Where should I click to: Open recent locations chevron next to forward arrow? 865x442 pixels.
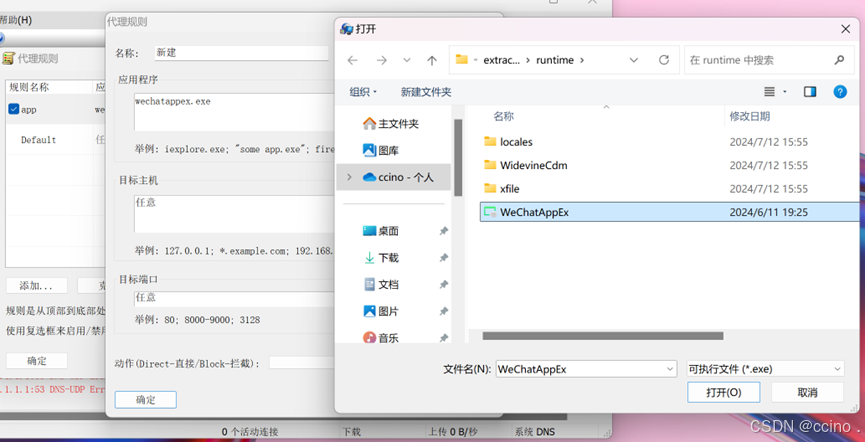click(x=407, y=60)
